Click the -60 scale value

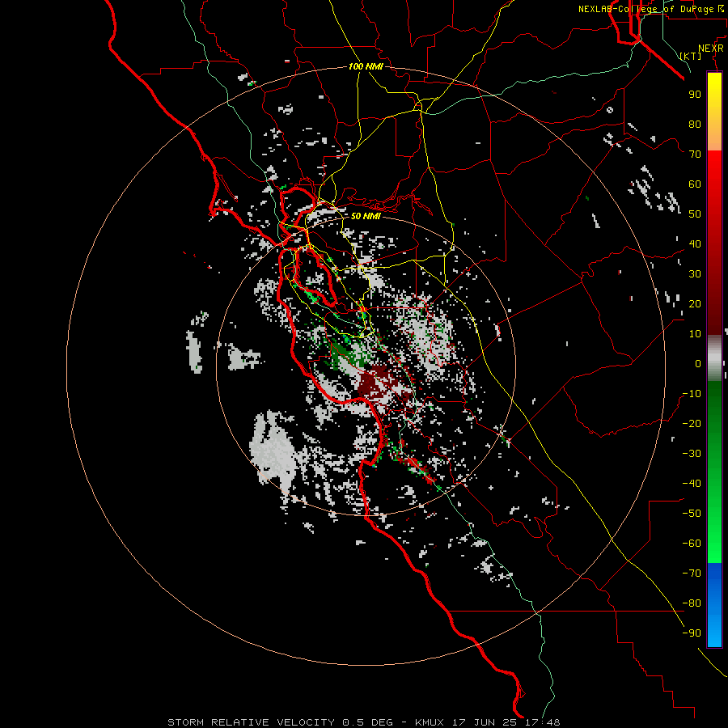point(692,544)
